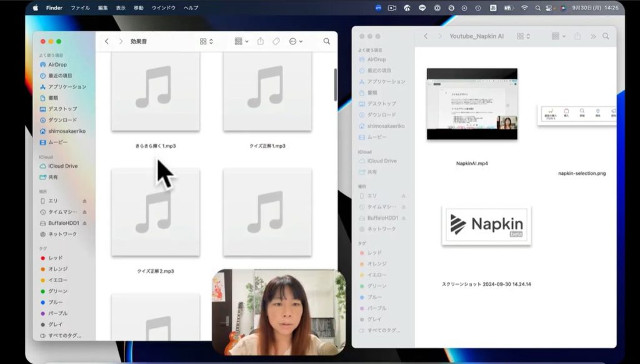Click the search magnifier in 効果音 window
The width and height of the screenshot is (640, 364).
point(326,41)
